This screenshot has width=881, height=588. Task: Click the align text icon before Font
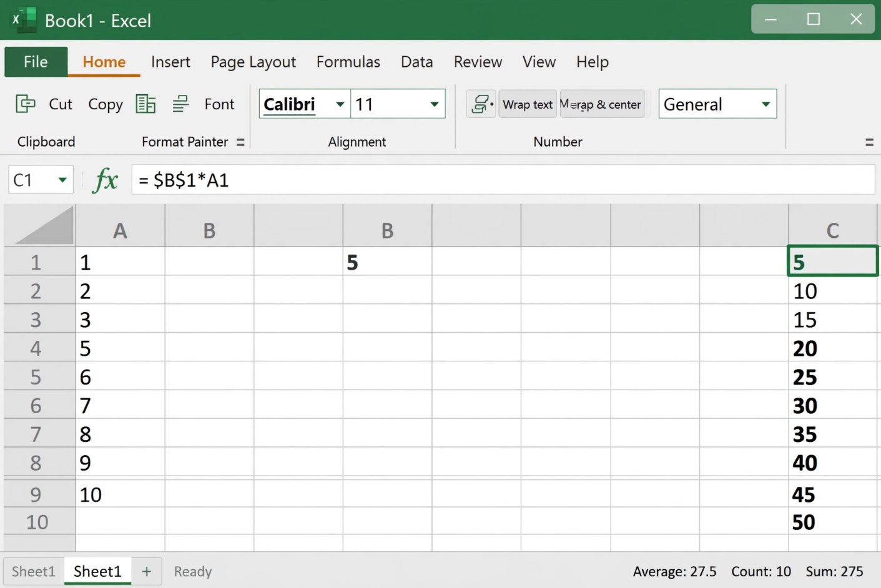(180, 104)
